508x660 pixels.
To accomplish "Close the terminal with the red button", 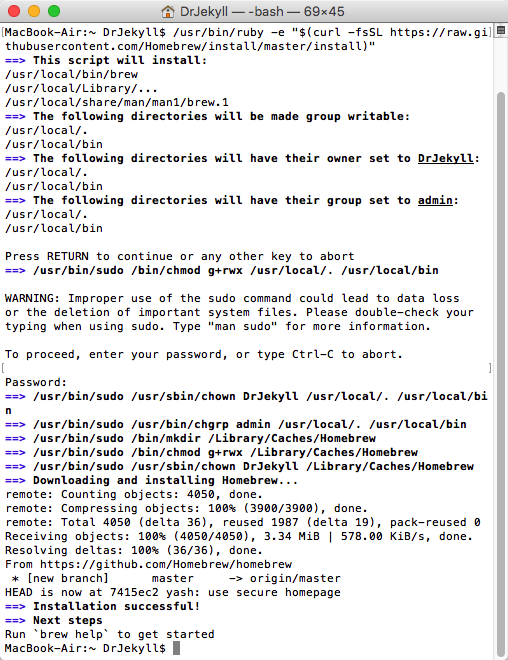I will 14,11.
